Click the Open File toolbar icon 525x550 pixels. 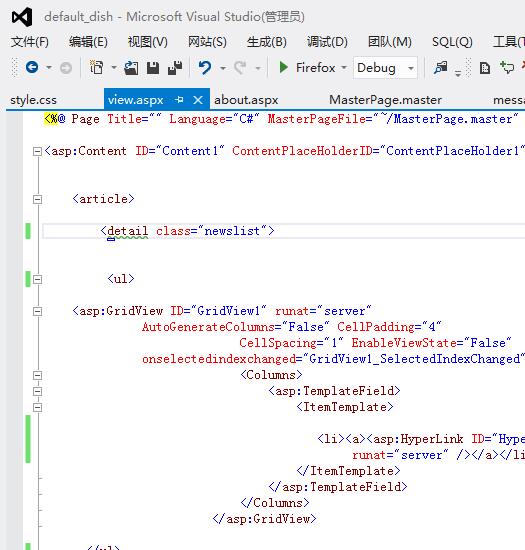coord(131,68)
